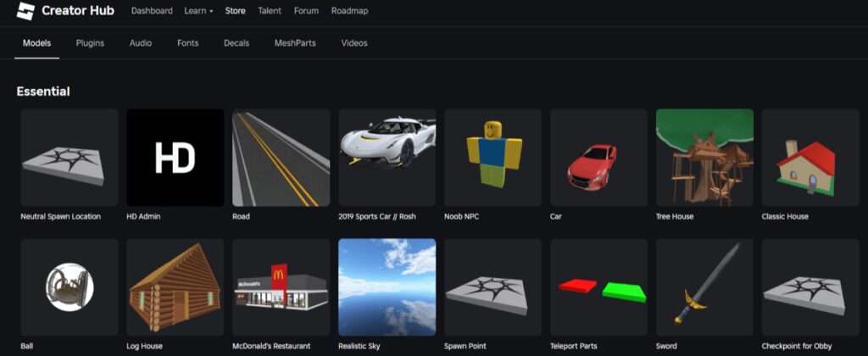
Task: Click the Creator Hub title text
Action: pyautogui.click(x=78, y=10)
